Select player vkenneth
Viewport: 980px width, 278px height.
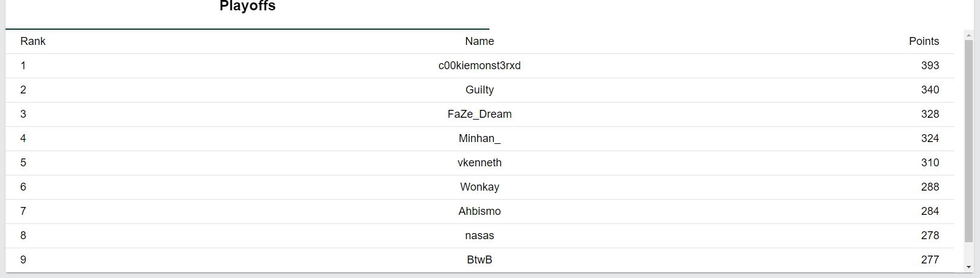click(480, 163)
